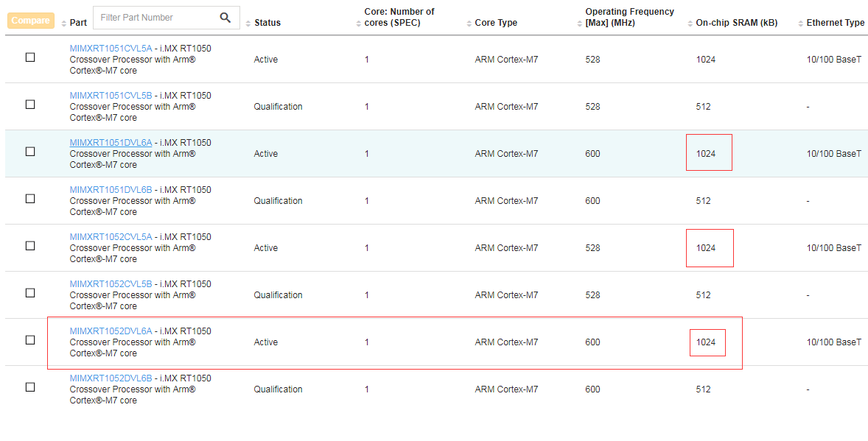868x441 pixels.
Task: Tick checkbox for MIMXRT1051DVL6A part
Action: click(30, 152)
